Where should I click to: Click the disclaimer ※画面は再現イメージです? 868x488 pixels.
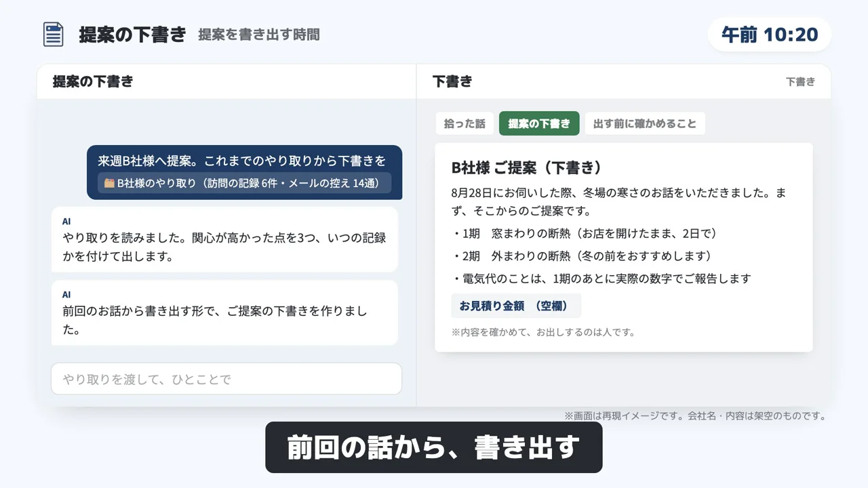695,415
